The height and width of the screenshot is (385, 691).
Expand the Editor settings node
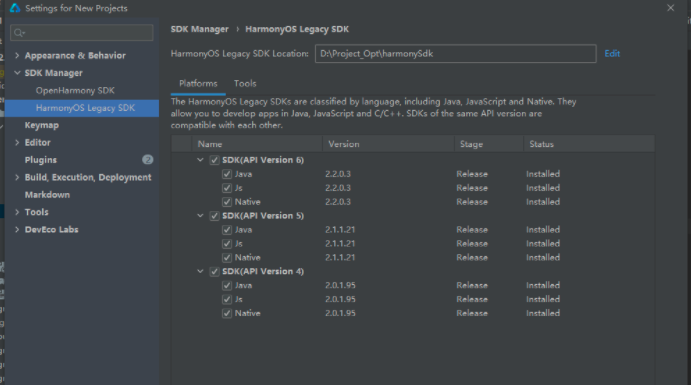(x=17, y=143)
